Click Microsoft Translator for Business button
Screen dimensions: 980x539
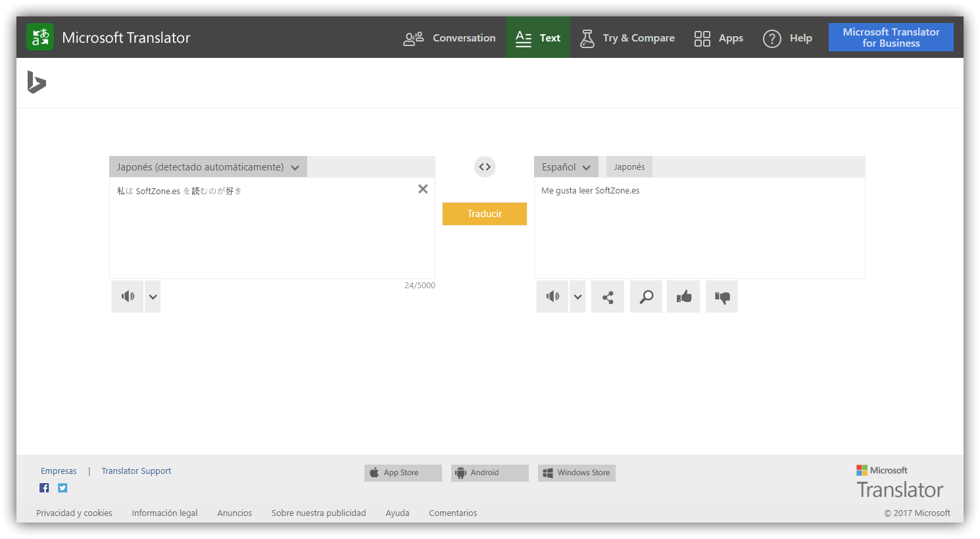pyautogui.click(x=891, y=38)
